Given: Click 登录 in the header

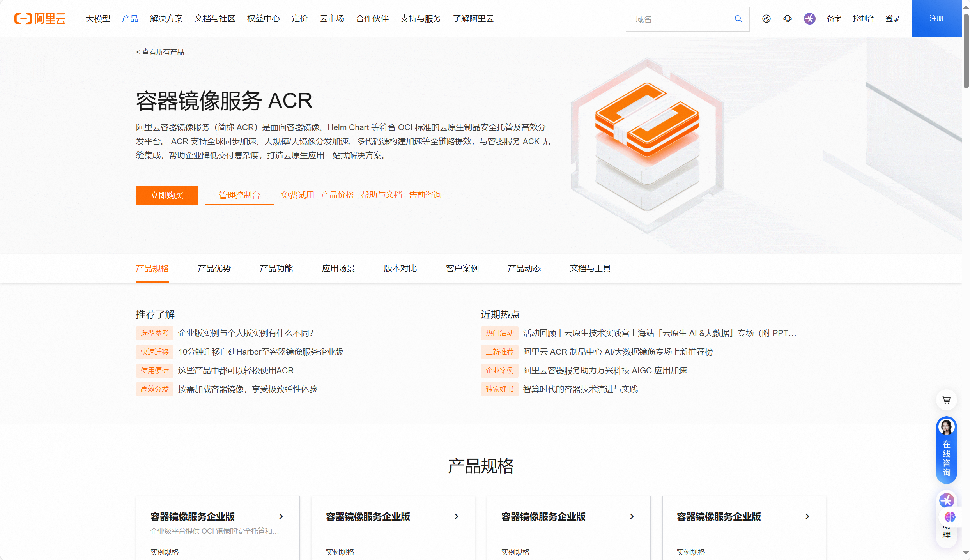Looking at the screenshot, I should click(x=893, y=19).
